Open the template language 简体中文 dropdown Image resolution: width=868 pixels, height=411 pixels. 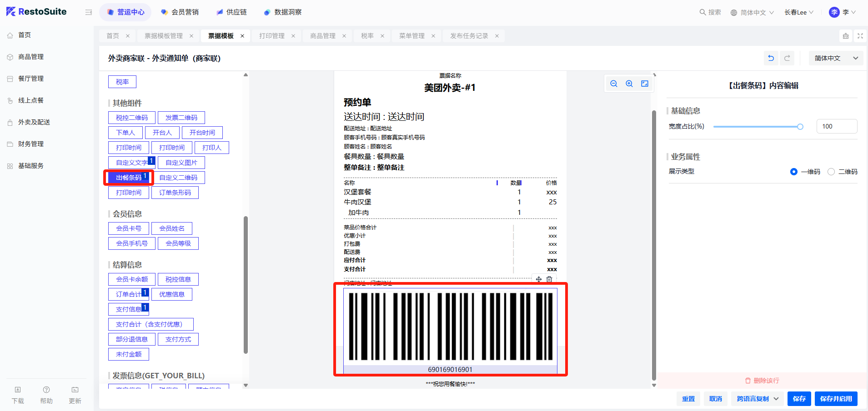[x=836, y=58]
